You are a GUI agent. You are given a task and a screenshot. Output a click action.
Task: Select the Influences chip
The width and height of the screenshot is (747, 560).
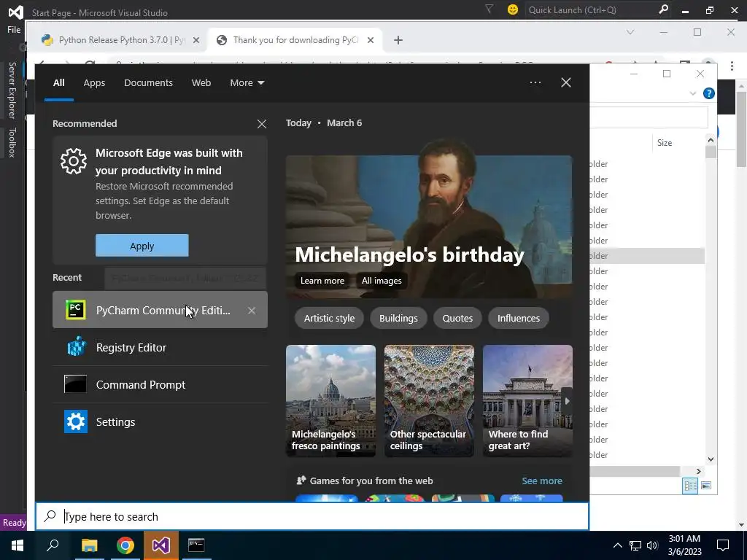[x=519, y=318]
